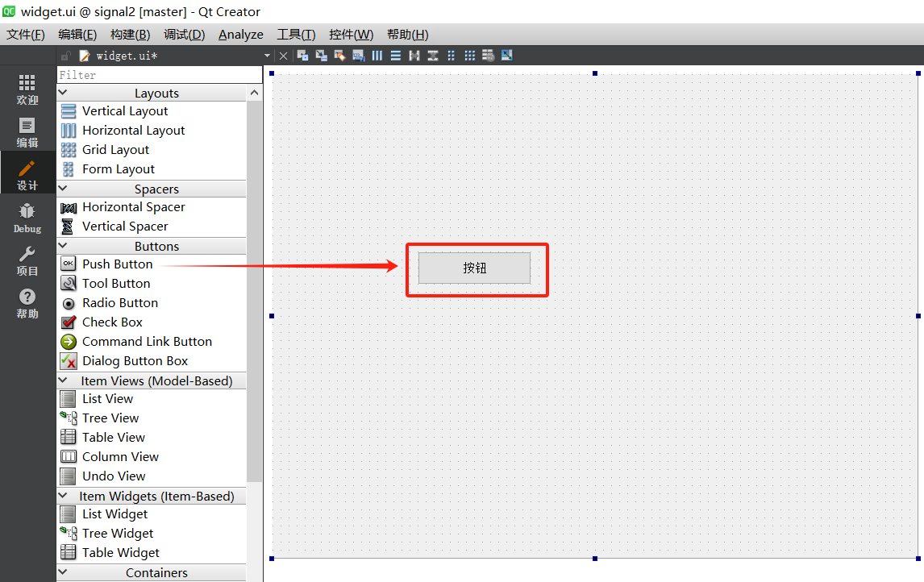This screenshot has width=924, height=582.
Task: Apply Lay Out in a Grid
Action: pyautogui.click(x=470, y=56)
